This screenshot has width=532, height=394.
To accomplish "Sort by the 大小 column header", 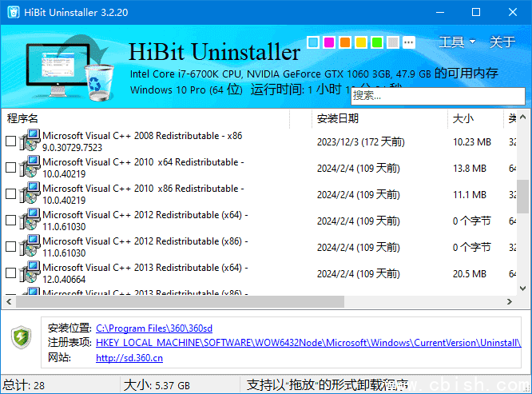I will coord(463,119).
